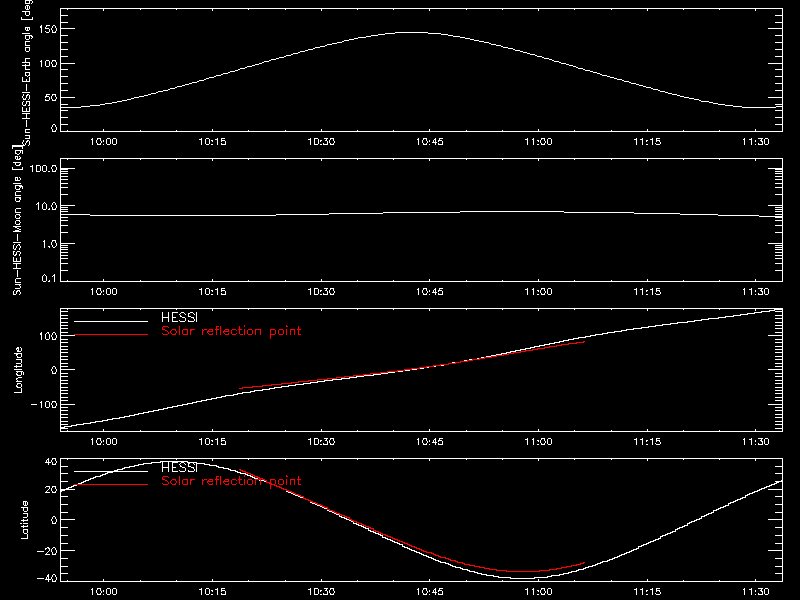Viewport: 800px width, 600px height.
Task: Click the "-20" tick on Latitude plot
Action: click(x=47, y=551)
